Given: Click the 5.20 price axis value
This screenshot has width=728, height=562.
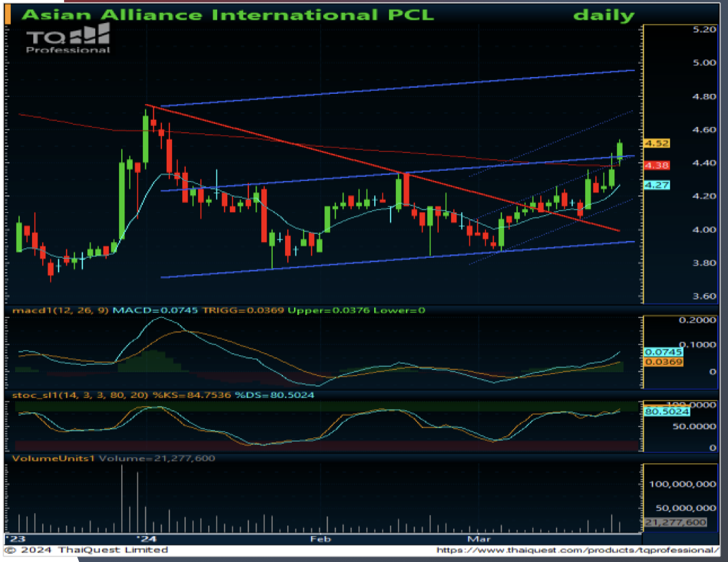Looking at the screenshot, I should point(704,29).
